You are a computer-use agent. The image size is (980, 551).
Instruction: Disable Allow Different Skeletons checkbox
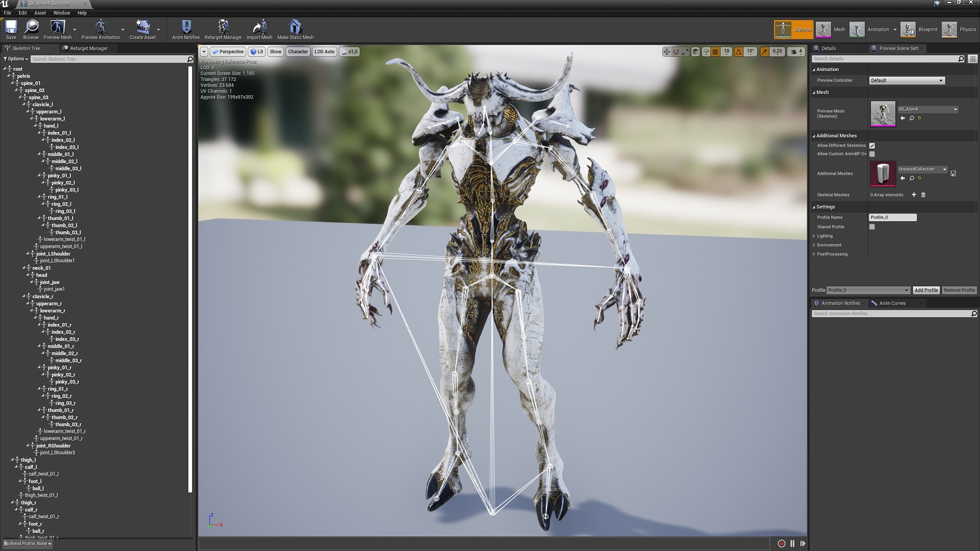872,145
